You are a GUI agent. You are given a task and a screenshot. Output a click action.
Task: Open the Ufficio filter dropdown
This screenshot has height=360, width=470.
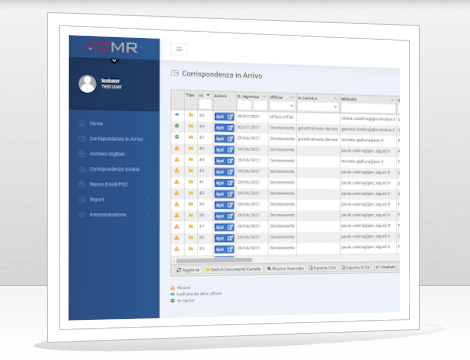pyautogui.click(x=282, y=106)
